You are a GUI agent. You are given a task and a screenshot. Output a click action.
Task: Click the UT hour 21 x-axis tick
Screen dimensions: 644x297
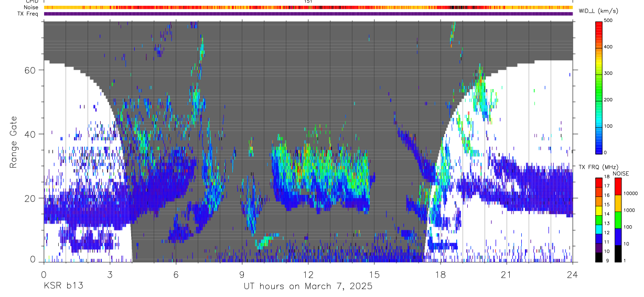(507, 273)
